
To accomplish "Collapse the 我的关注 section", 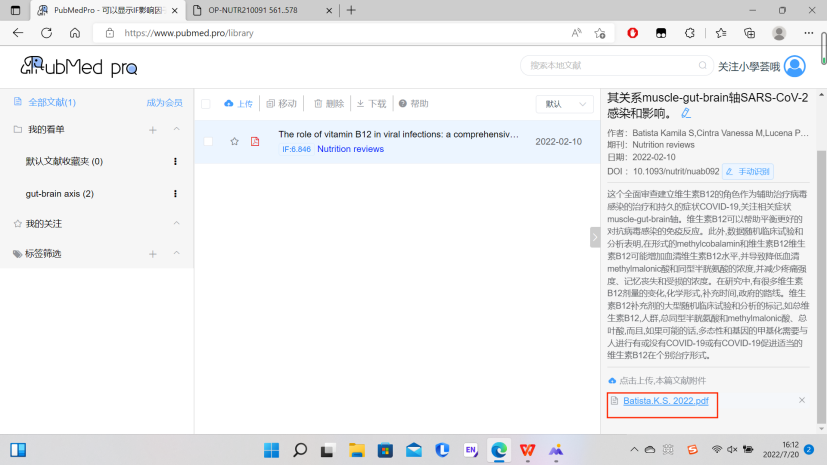I will tap(177, 223).
